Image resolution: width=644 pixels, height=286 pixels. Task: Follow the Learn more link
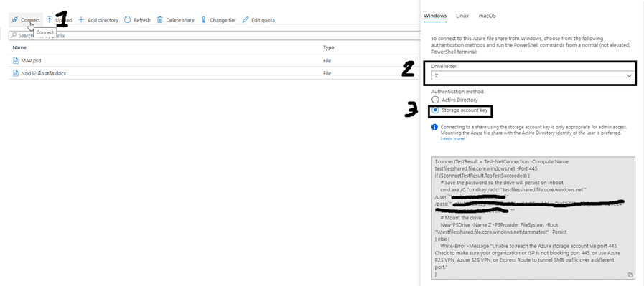(x=452, y=139)
